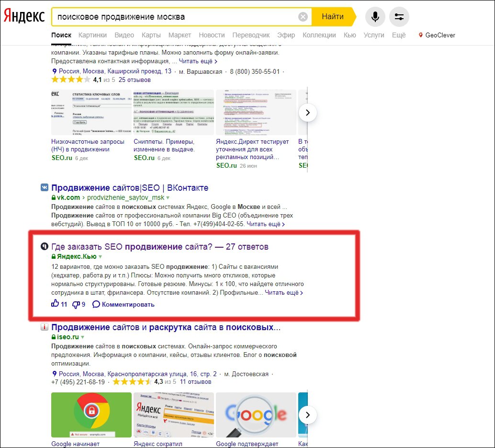Click the Яндекс.Кью favicon beside Где заказать SEO
This screenshot has width=495, height=448.
45,246
